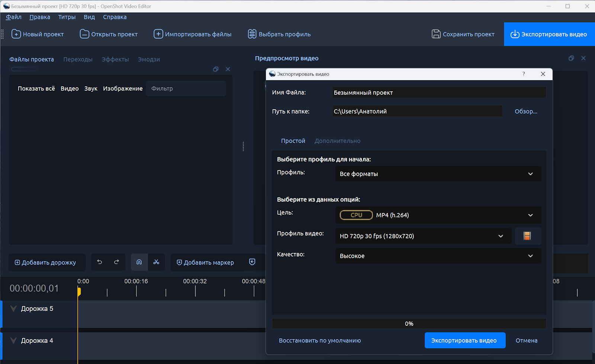Filter files by Видео
Image resolution: width=595 pixels, height=364 pixels.
click(x=70, y=88)
